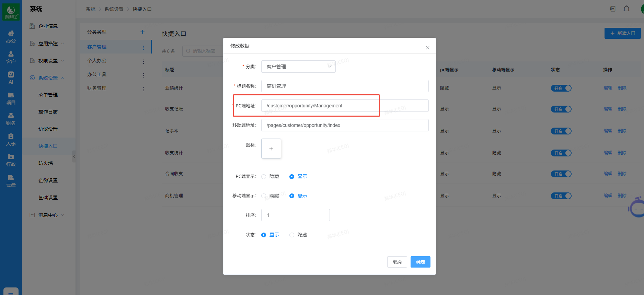The height and width of the screenshot is (295, 644).
Task: Toggle the 开启 switch for 业绩统计 row
Action: pyautogui.click(x=561, y=88)
